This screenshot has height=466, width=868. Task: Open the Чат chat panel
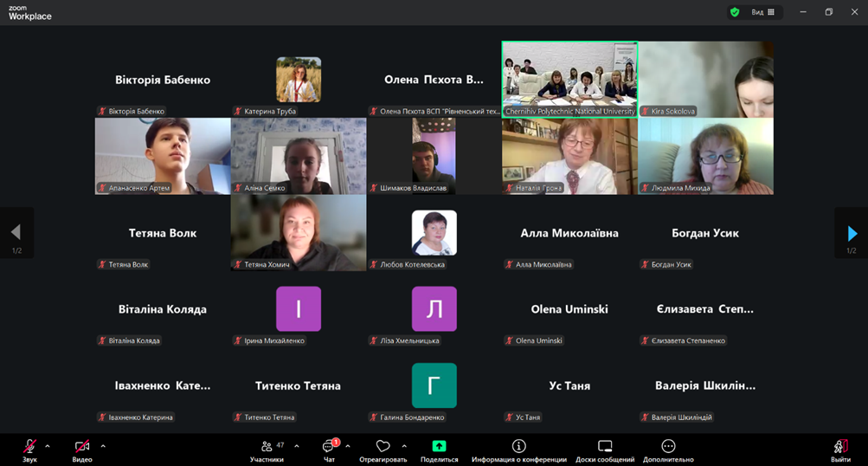(329, 447)
